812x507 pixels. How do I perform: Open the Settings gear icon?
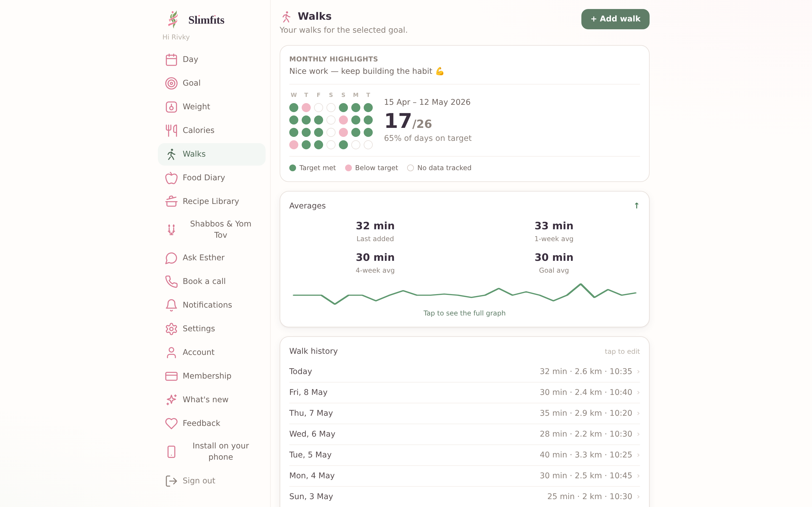pyautogui.click(x=171, y=329)
